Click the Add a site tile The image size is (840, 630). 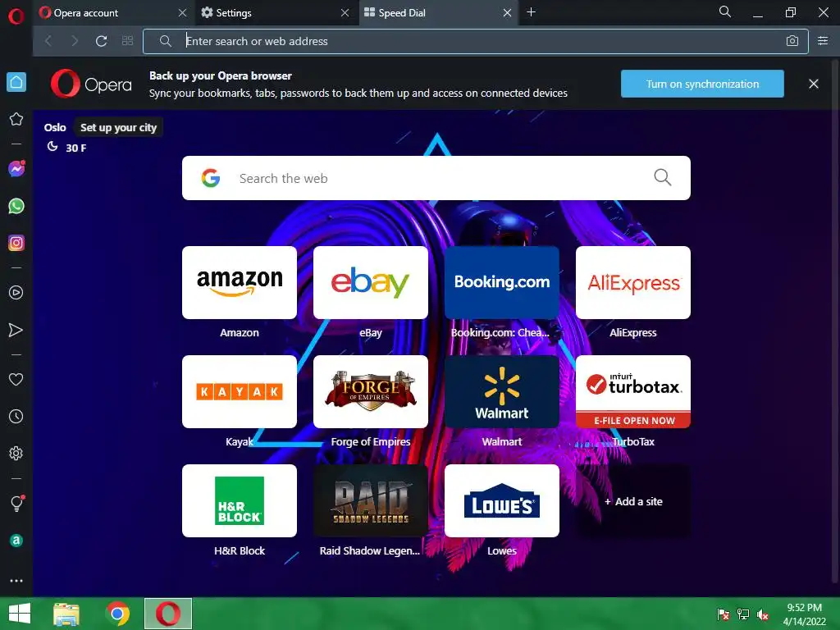(633, 501)
